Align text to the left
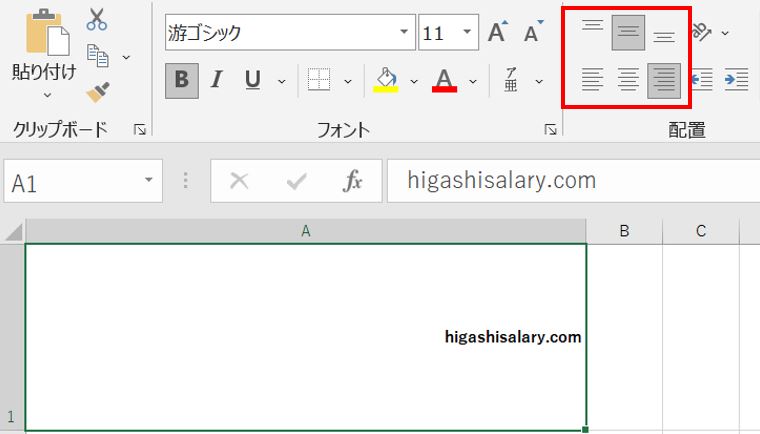The image size is (760, 434). point(593,80)
